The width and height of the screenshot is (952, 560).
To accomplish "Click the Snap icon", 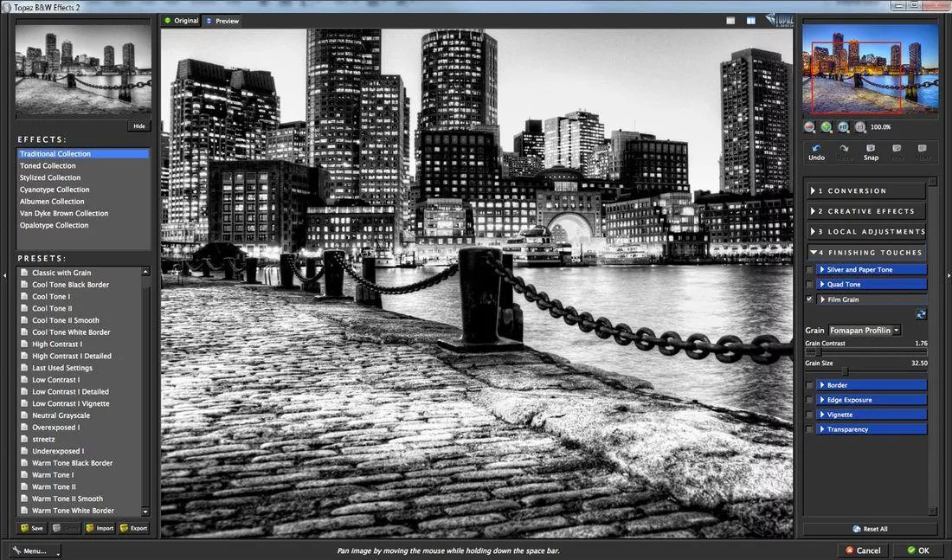I will pos(871,149).
